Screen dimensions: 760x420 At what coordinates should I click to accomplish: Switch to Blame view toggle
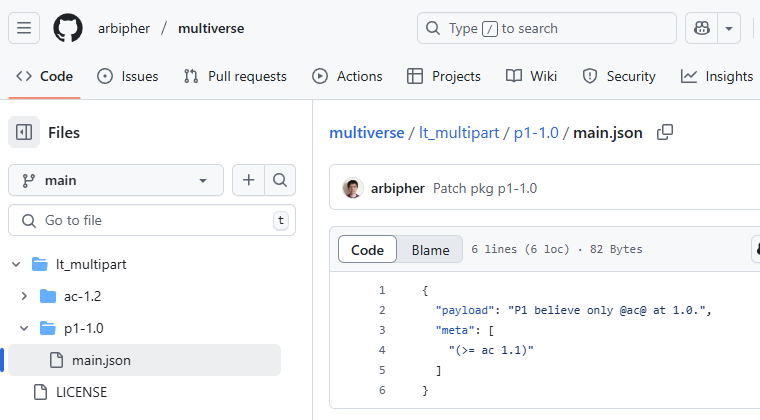click(430, 249)
